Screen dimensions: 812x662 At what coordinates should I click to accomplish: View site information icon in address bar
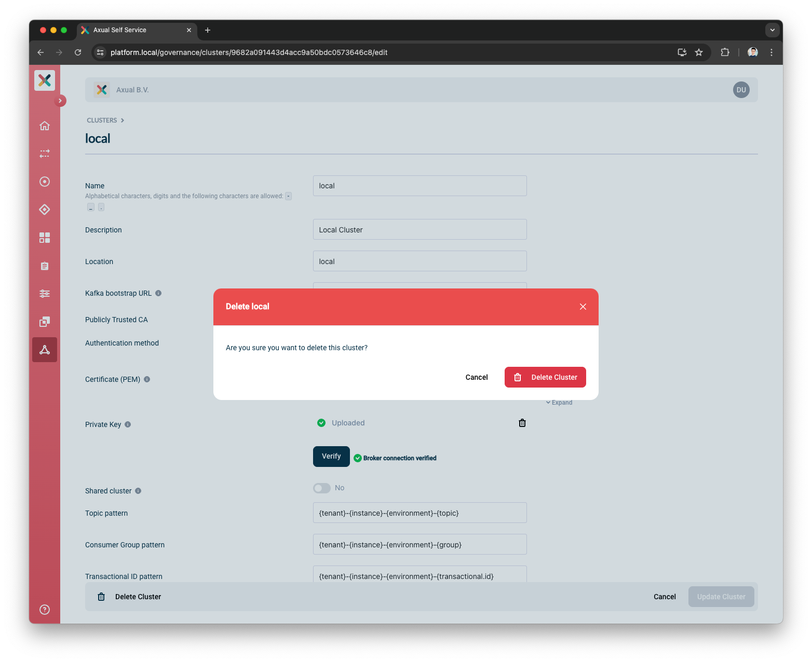pos(101,52)
